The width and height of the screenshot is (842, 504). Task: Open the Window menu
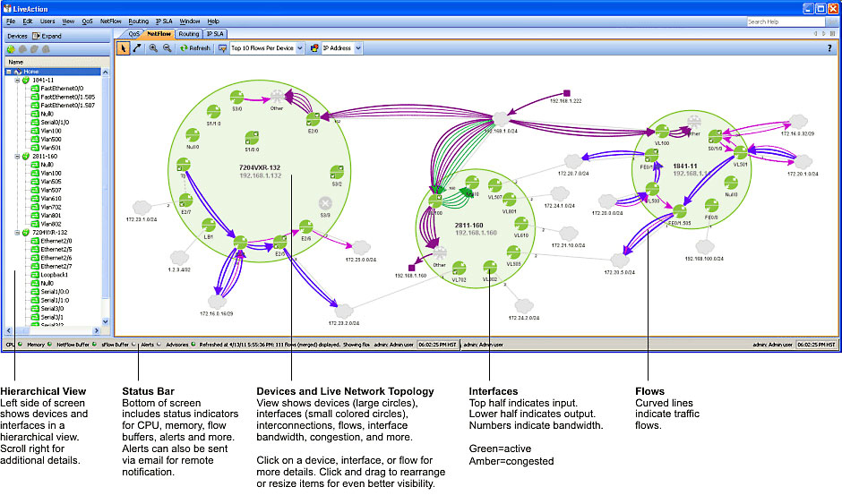tap(190, 21)
